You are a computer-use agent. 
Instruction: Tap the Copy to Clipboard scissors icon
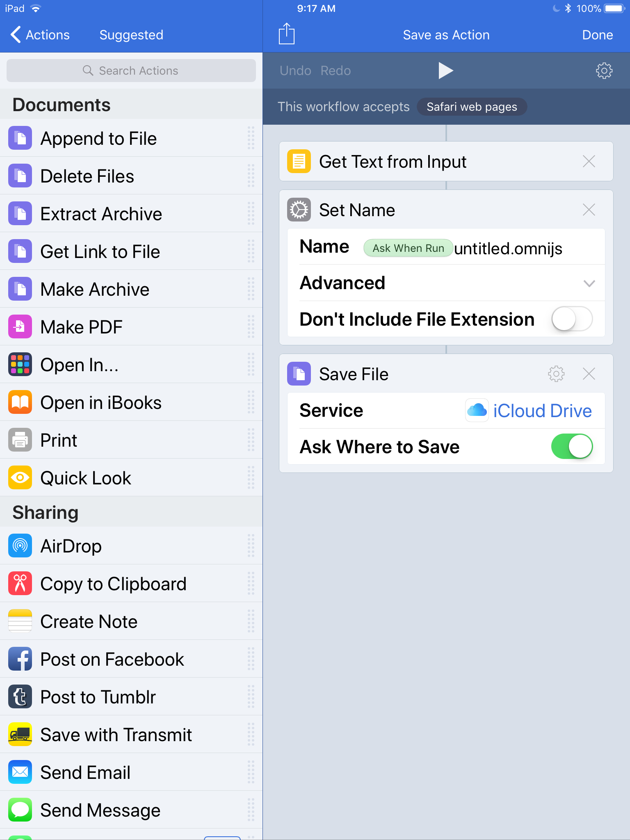(x=20, y=583)
